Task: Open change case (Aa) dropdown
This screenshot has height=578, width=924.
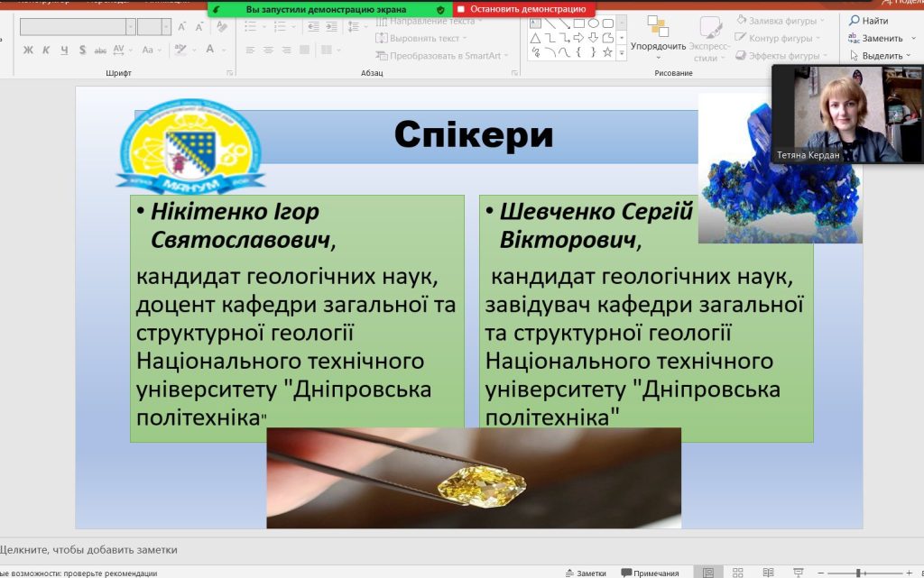Action: (151, 50)
